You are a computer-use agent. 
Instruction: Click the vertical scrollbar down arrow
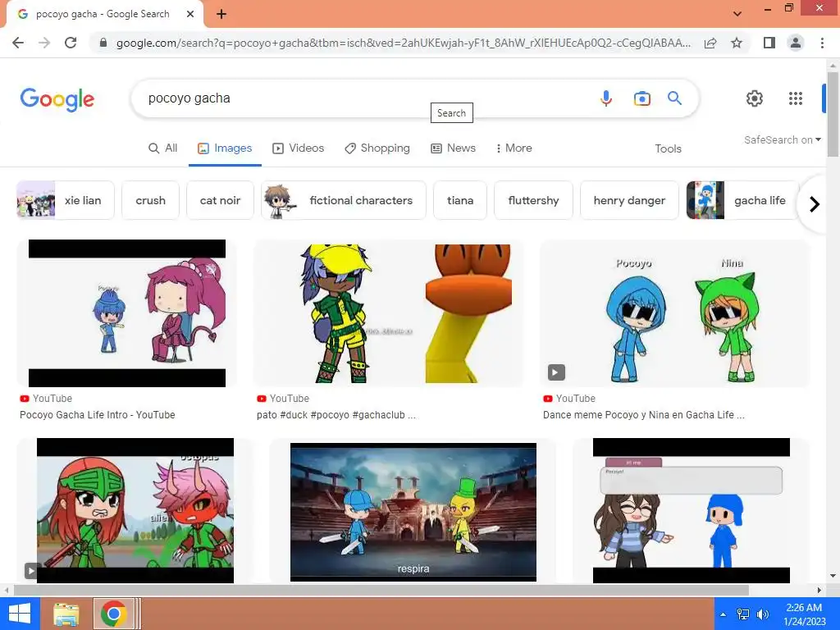[x=833, y=577]
